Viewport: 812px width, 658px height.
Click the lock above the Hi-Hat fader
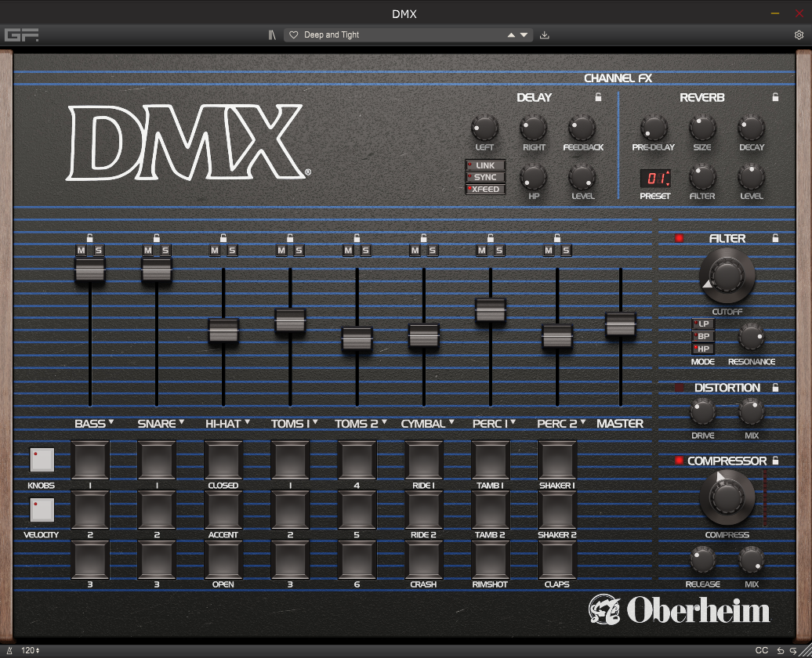pyautogui.click(x=223, y=238)
